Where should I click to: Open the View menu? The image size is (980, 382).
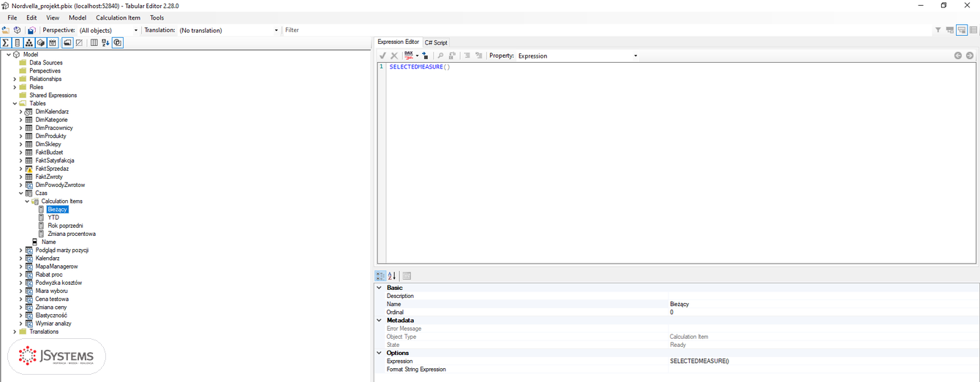coord(53,18)
